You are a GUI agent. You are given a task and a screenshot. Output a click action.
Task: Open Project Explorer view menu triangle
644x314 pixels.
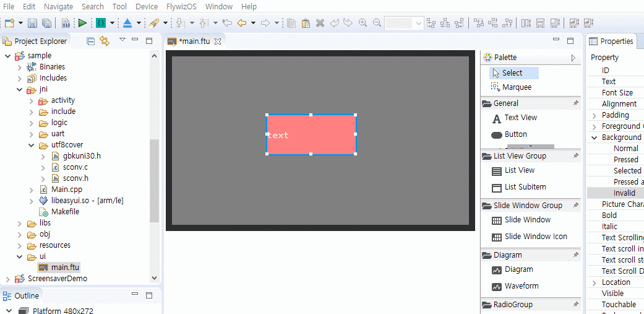coord(122,40)
